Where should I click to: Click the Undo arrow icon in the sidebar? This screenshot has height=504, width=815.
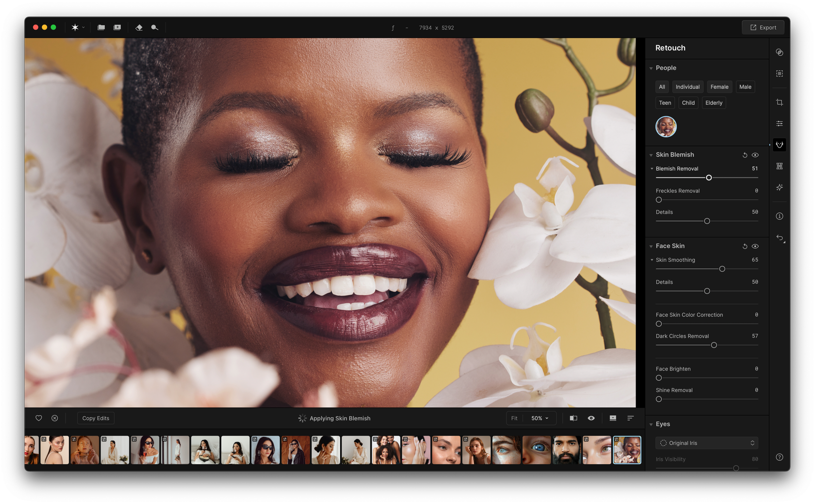(x=780, y=238)
